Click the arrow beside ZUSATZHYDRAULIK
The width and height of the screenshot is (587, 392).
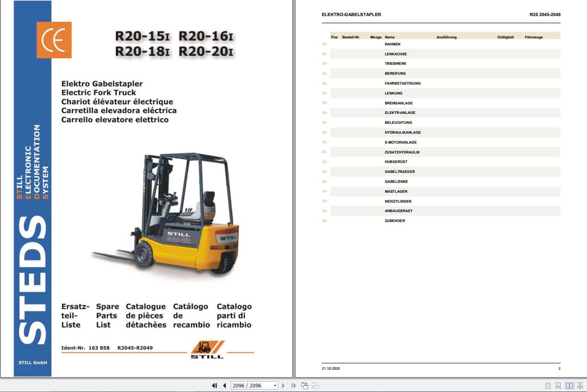(x=325, y=152)
